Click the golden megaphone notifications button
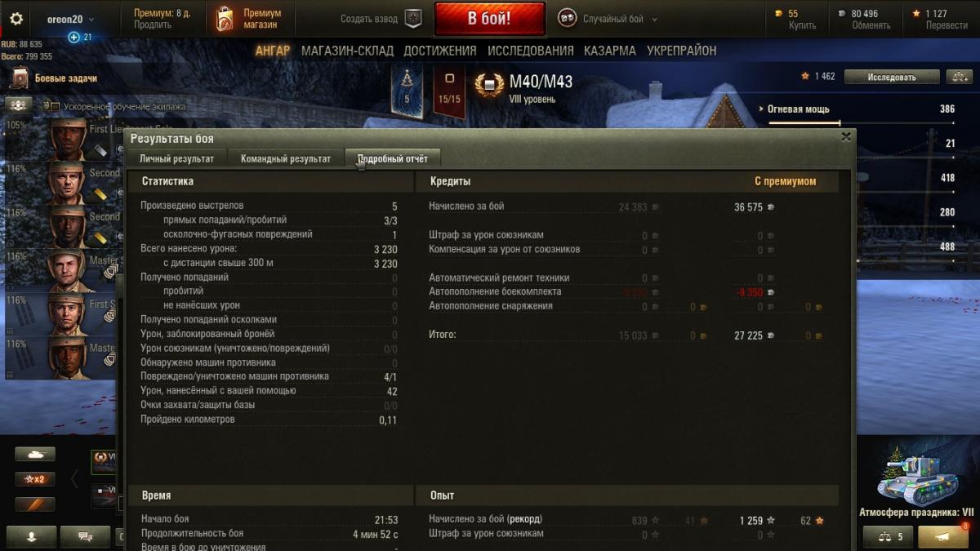Screen dimensions: 980x551 coord(943,536)
